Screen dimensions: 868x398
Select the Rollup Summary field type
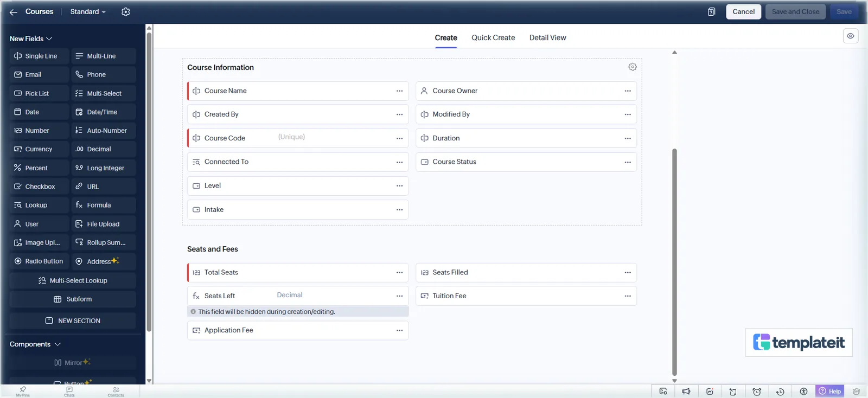click(104, 243)
